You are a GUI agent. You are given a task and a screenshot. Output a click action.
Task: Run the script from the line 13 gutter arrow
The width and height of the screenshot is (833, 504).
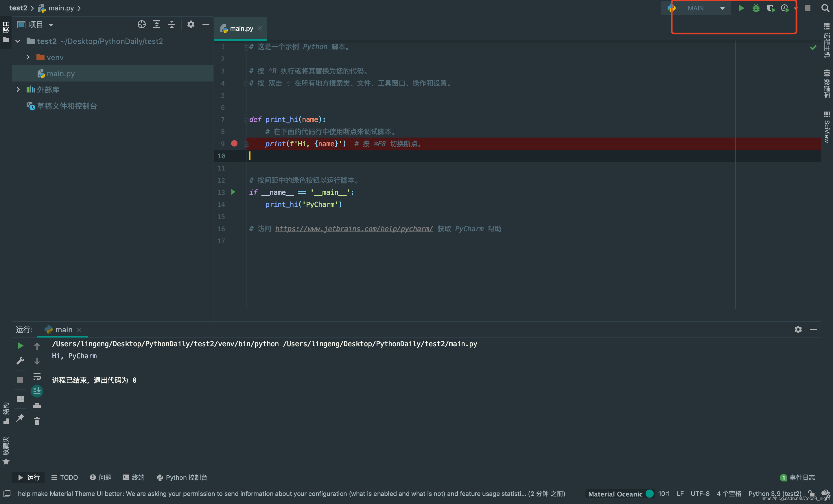point(233,192)
